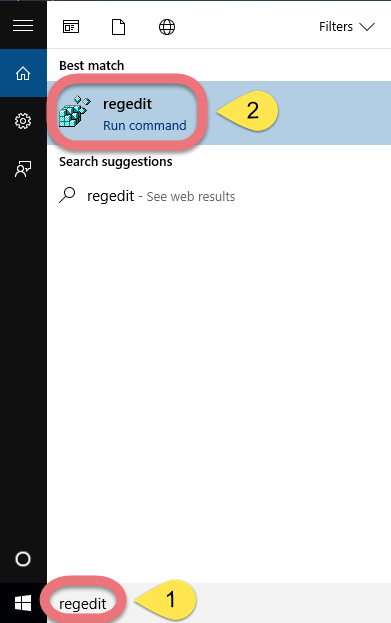The height and width of the screenshot is (623, 391).
Task: Open the Filters dropdown label
Action: (336, 27)
